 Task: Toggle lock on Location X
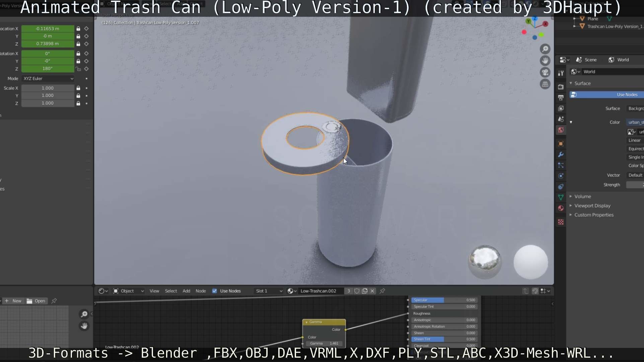pyautogui.click(x=78, y=29)
